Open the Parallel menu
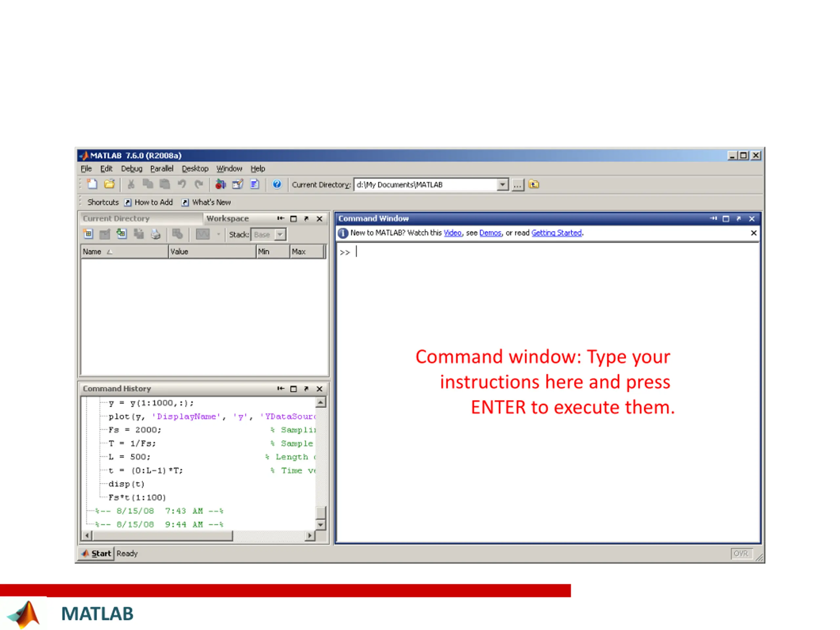The image size is (840, 630). coord(162,169)
